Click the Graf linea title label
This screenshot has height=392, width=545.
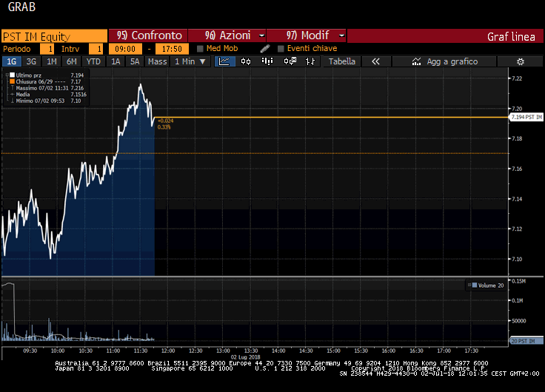pos(511,36)
